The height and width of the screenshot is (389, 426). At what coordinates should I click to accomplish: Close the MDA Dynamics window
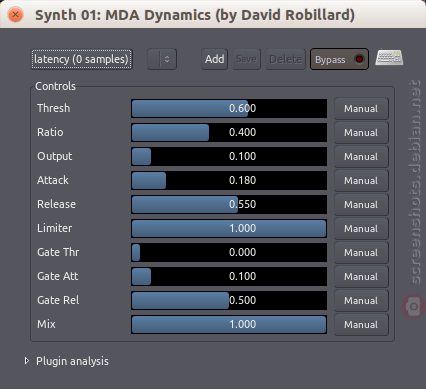pos(15,15)
